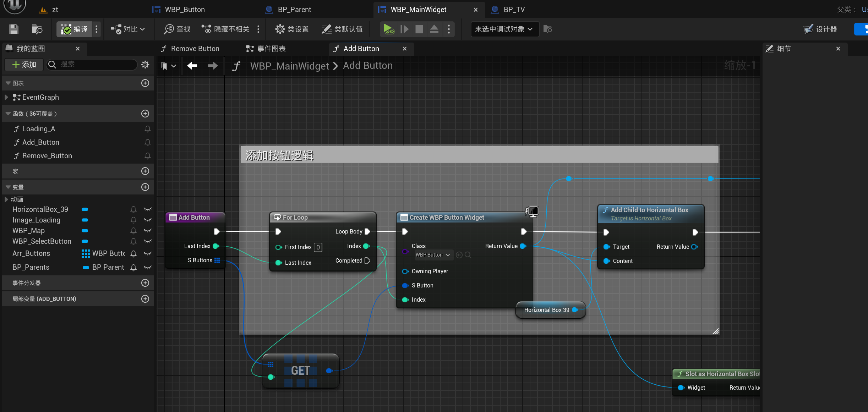Click the browse to asset icon
Viewport: 868px width, 412px height.
[37, 29]
